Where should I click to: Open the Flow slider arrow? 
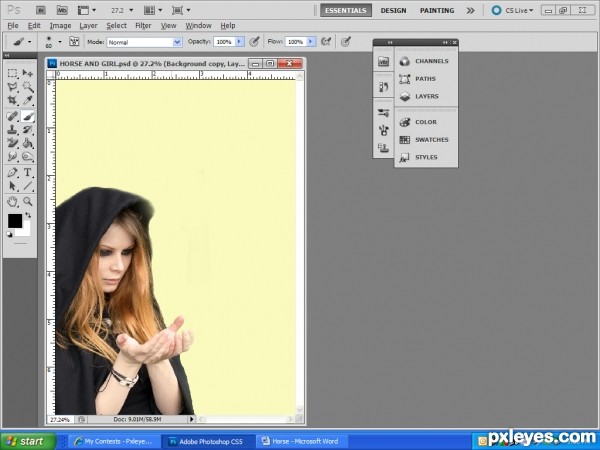[x=311, y=41]
